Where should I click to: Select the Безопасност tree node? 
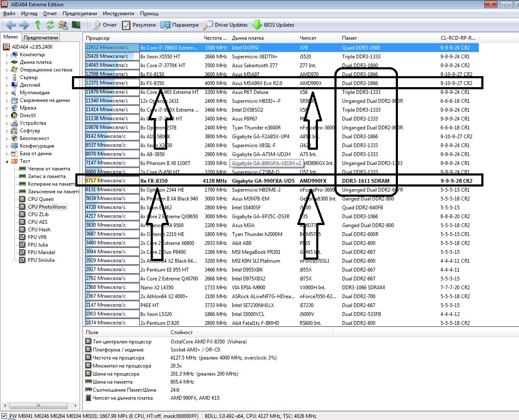click(34, 138)
